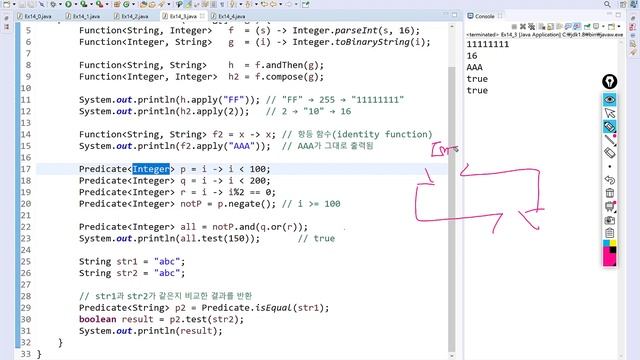Click the "AAA" line in Console output
Image resolution: width=640 pixels, height=360 pixels.
pos(474,67)
